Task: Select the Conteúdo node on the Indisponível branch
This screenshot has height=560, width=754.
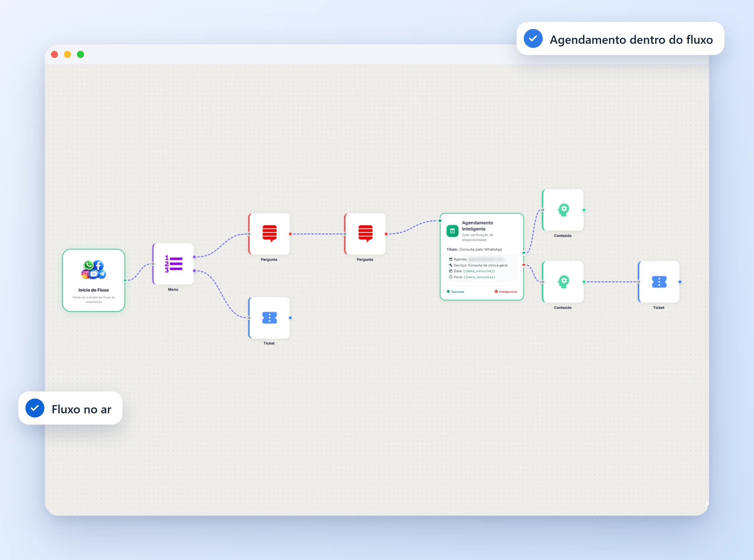Action: tap(563, 282)
